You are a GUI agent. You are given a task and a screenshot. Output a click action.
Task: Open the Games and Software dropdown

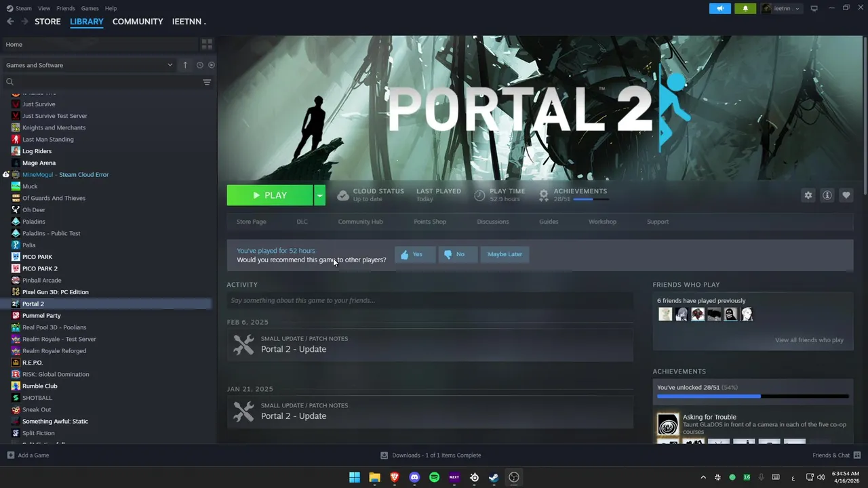coord(89,65)
